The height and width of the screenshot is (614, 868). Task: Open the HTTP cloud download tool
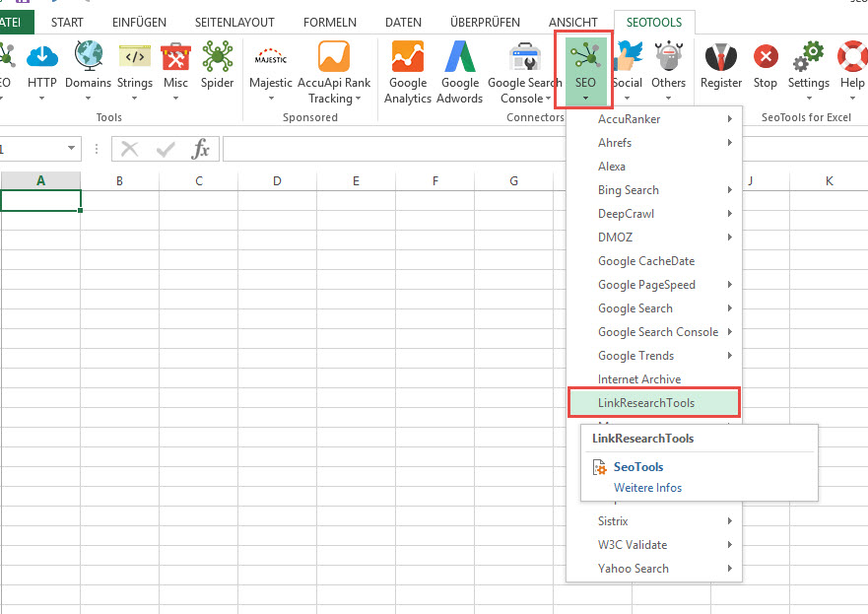(42, 56)
